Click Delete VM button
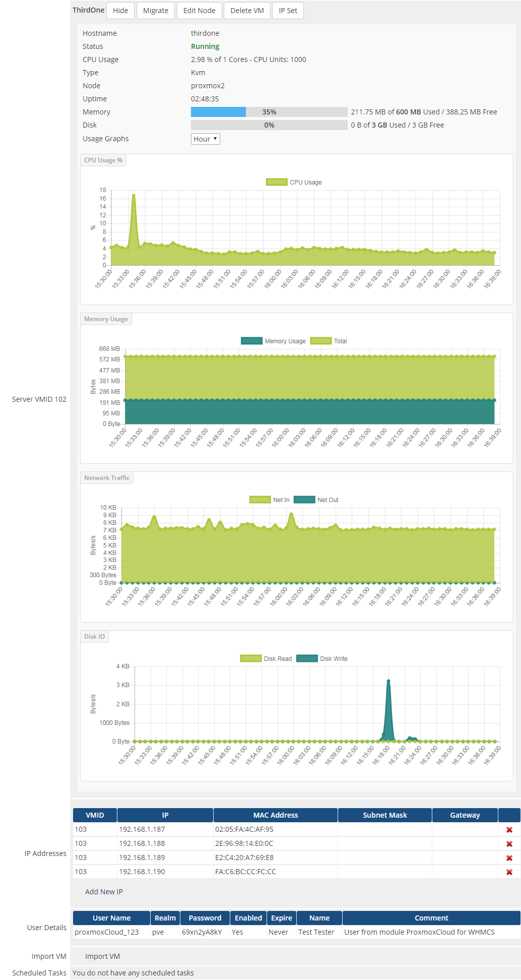Image resolution: width=521 pixels, height=980 pixels. [x=247, y=11]
